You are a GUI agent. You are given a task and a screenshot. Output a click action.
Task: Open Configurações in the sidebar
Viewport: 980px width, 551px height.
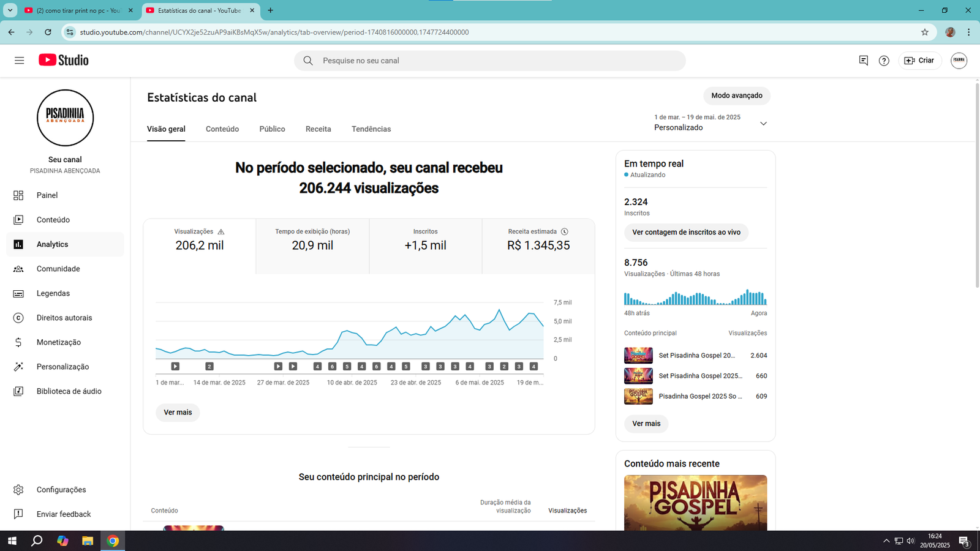pyautogui.click(x=65, y=490)
